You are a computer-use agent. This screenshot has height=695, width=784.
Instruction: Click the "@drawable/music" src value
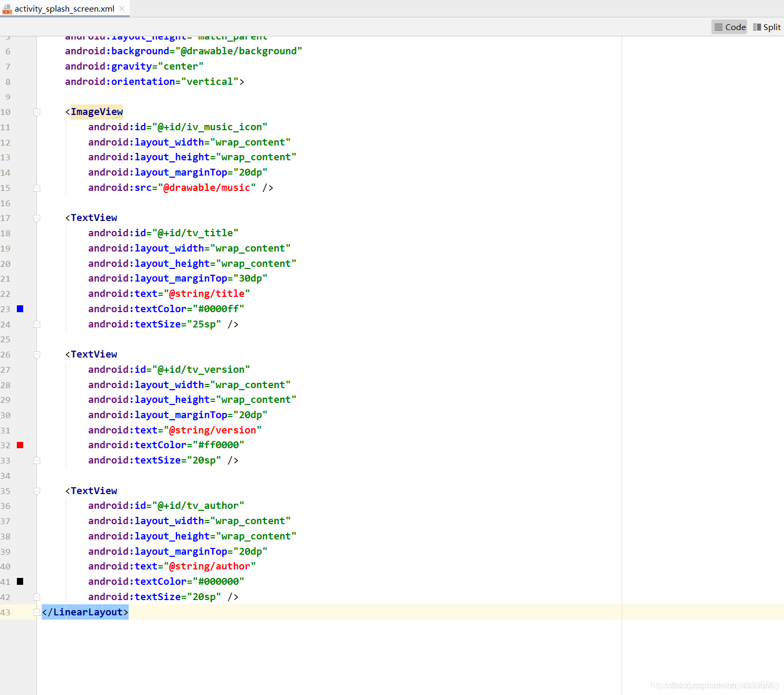tap(207, 188)
